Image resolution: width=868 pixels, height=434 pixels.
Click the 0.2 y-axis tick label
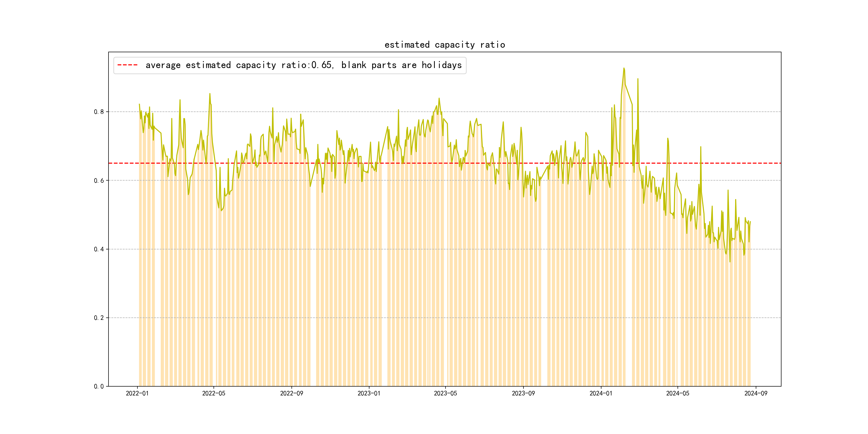99,318
